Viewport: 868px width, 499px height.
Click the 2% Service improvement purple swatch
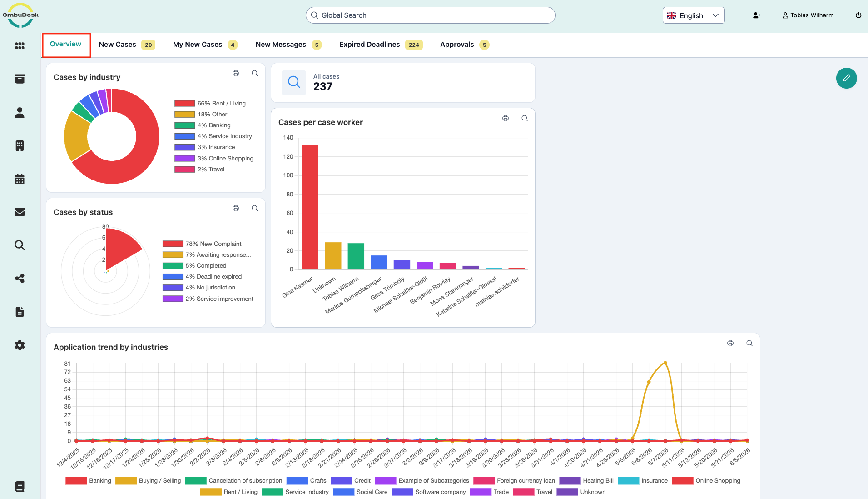point(173,299)
